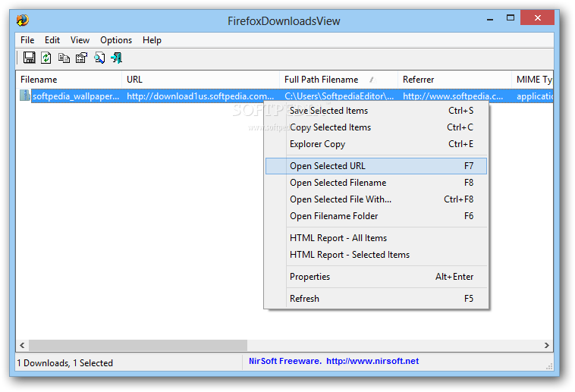Viewport: 575px width, 392px height.
Task: Select Explorer Copy from context menu
Action: click(x=376, y=144)
